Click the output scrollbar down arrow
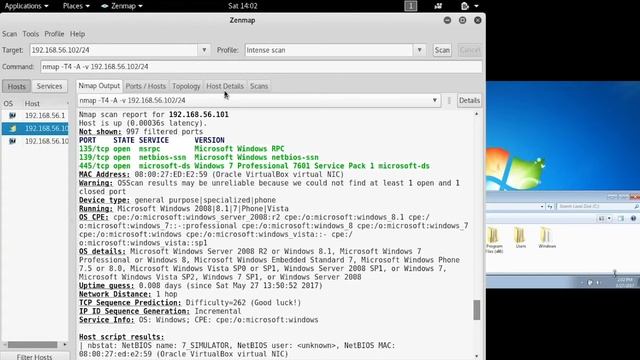 click(477, 356)
